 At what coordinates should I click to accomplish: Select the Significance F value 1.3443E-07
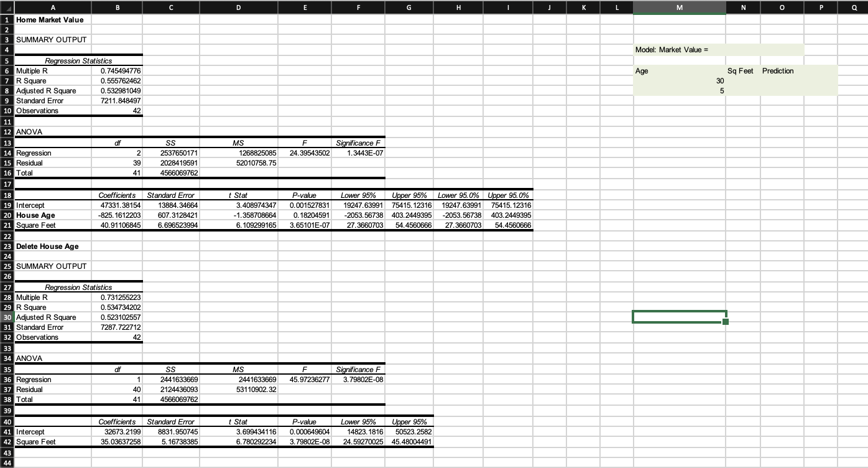pyautogui.click(x=358, y=153)
